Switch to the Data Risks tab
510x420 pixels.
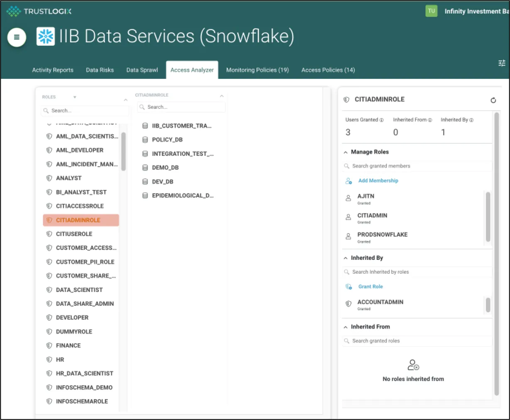pos(100,70)
